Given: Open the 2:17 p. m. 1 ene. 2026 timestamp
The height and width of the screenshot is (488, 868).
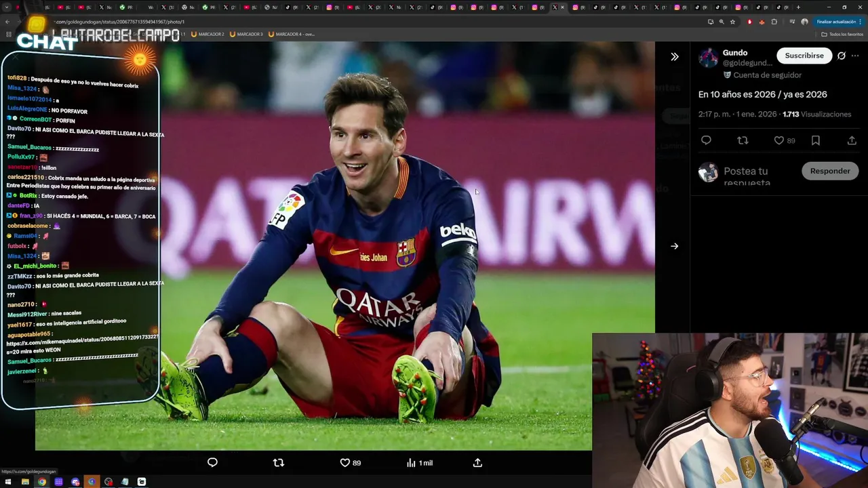Looking at the screenshot, I should [738, 115].
